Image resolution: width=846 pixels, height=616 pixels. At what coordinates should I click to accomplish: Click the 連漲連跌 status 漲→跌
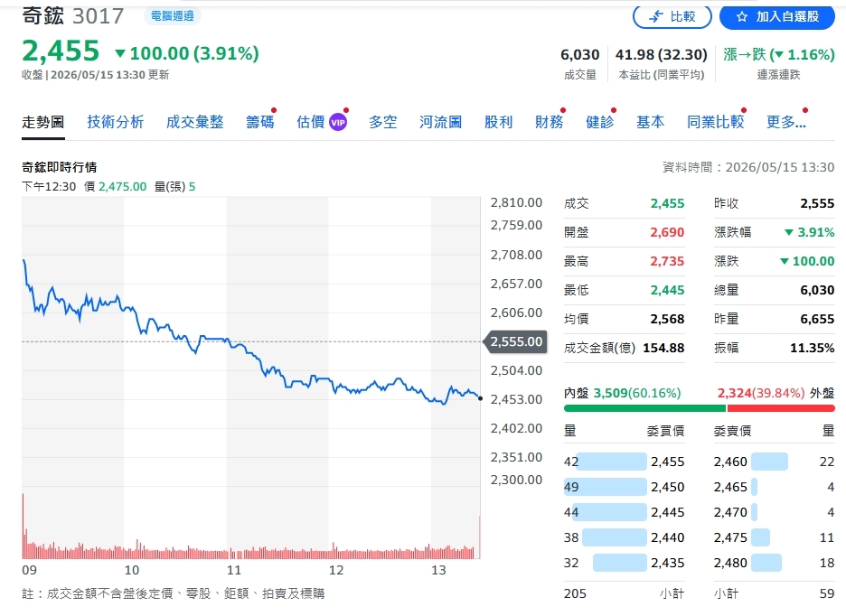pos(778,54)
